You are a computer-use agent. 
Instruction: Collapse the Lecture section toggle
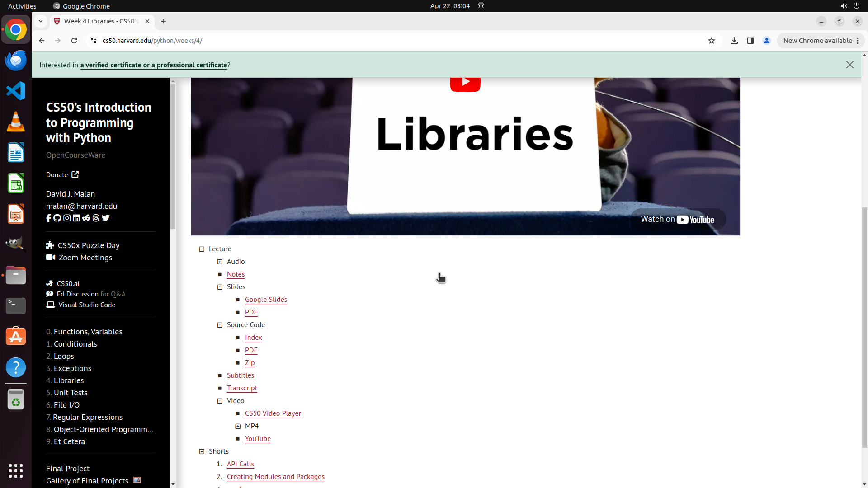tap(202, 249)
